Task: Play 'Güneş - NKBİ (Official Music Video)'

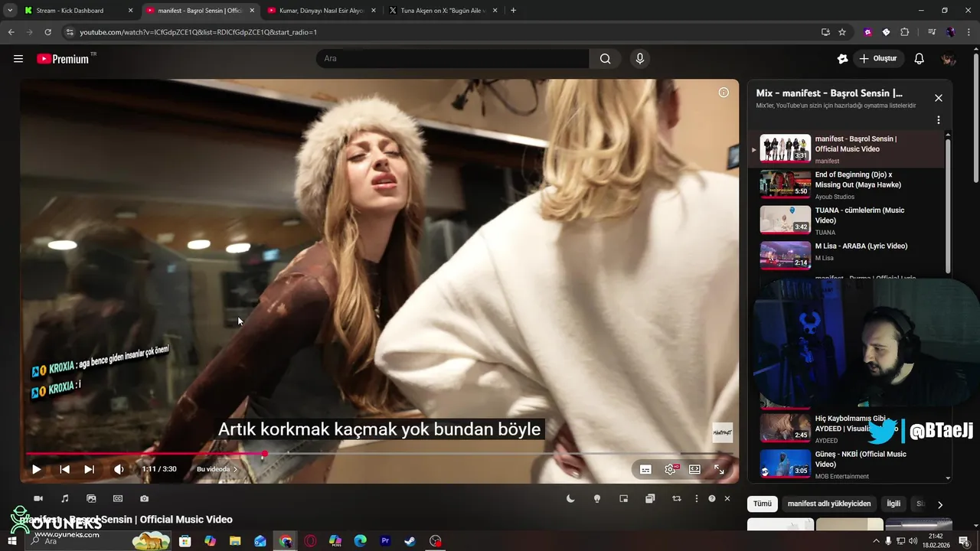Action: (846, 464)
